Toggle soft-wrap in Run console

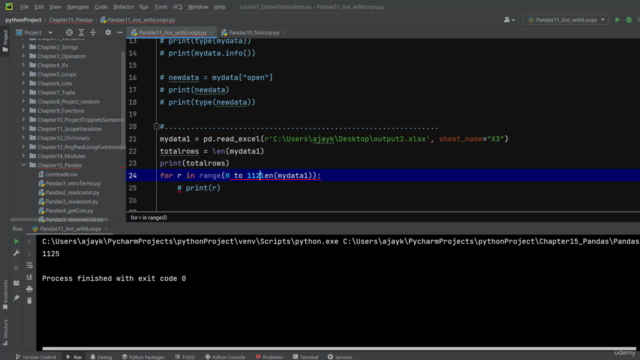29,265
